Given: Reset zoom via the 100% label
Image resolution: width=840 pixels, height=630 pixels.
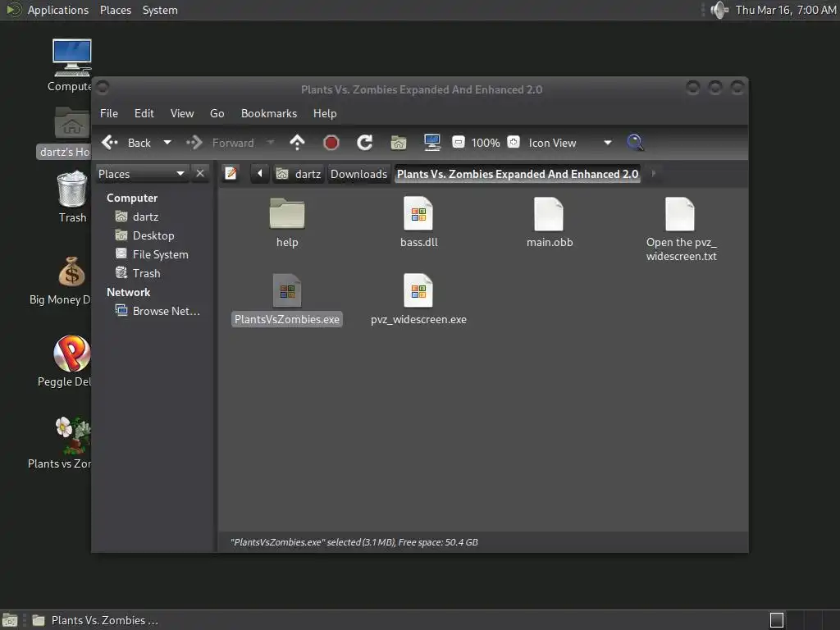Looking at the screenshot, I should click(486, 143).
